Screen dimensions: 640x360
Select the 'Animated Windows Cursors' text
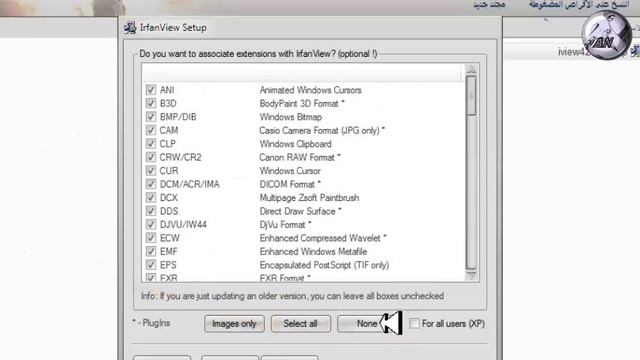click(x=310, y=90)
